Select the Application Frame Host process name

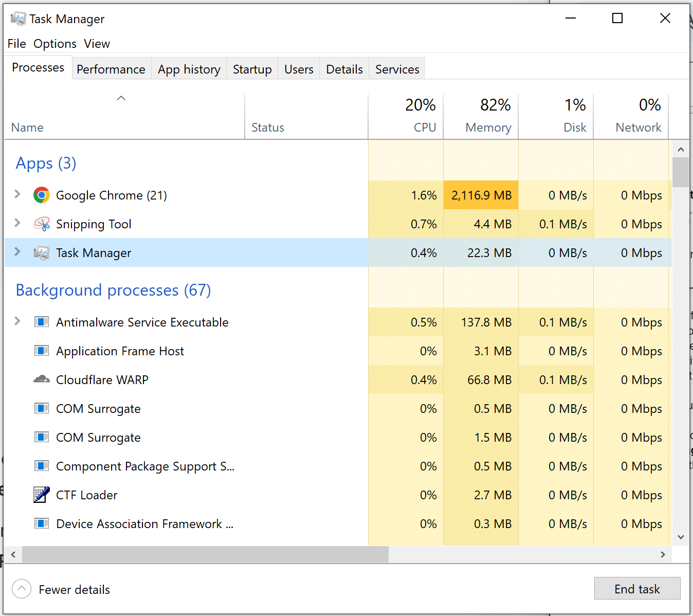coord(120,351)
